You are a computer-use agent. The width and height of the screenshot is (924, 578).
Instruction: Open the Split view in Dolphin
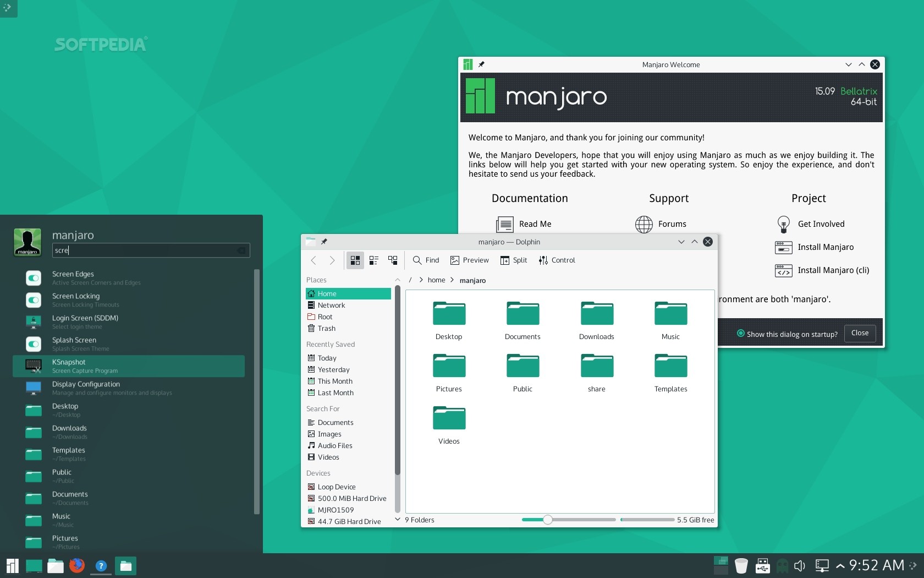514,260
